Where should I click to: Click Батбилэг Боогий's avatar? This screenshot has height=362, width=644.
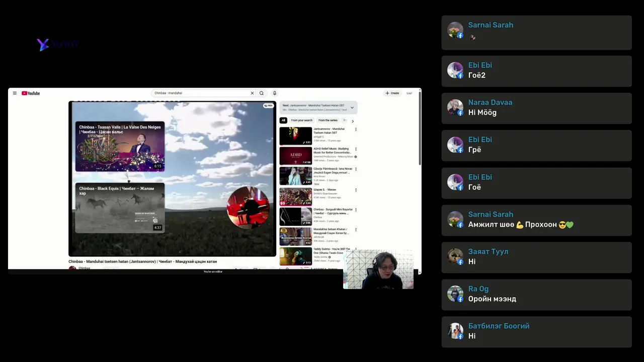click(x=455, y=331)
